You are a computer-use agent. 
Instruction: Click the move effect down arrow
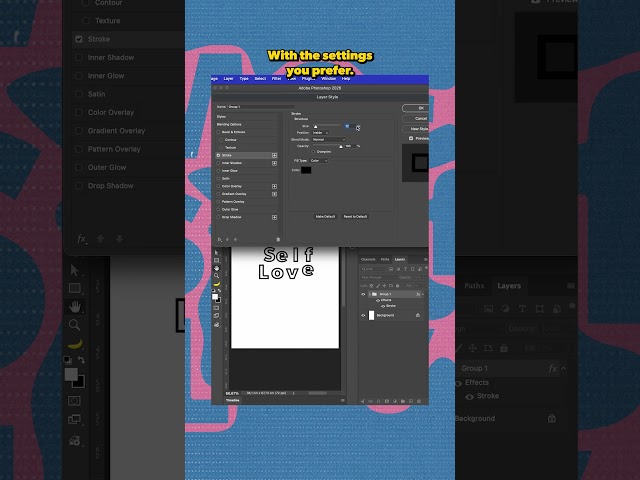pos(235,240)
